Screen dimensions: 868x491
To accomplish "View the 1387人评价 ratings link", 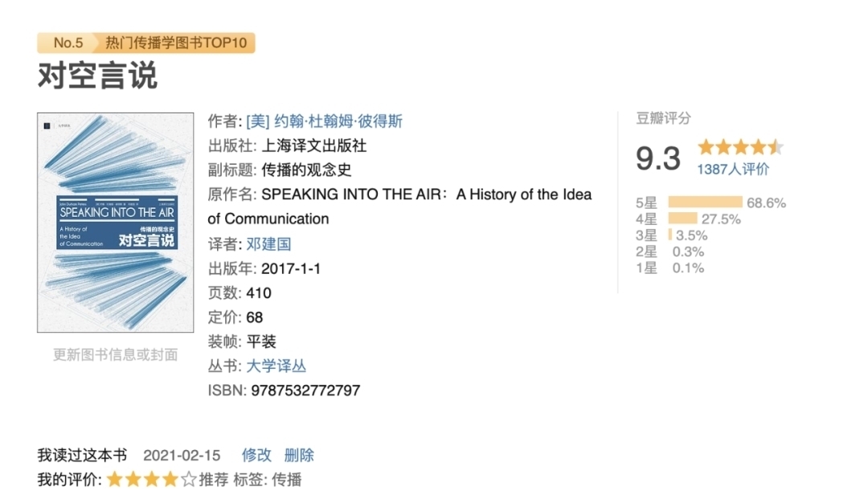I will (x=732, y=169).
